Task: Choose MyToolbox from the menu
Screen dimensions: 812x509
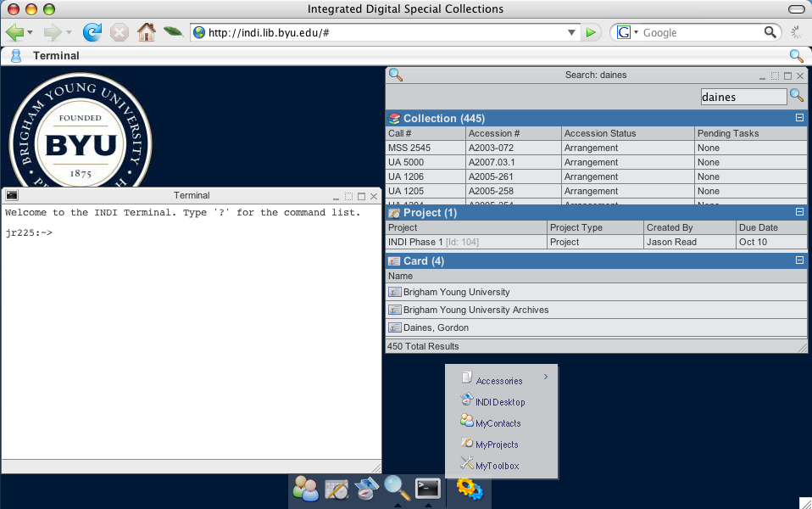Action: click(x=501, y=464)
